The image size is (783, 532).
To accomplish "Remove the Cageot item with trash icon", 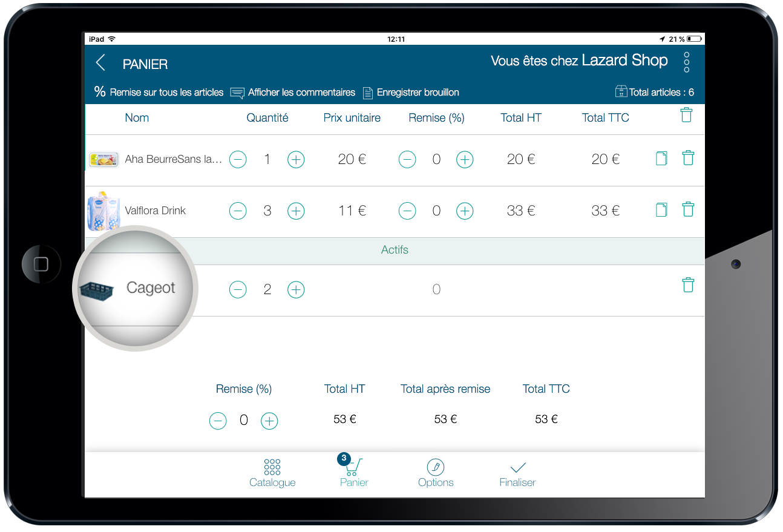I will point(687,285).
